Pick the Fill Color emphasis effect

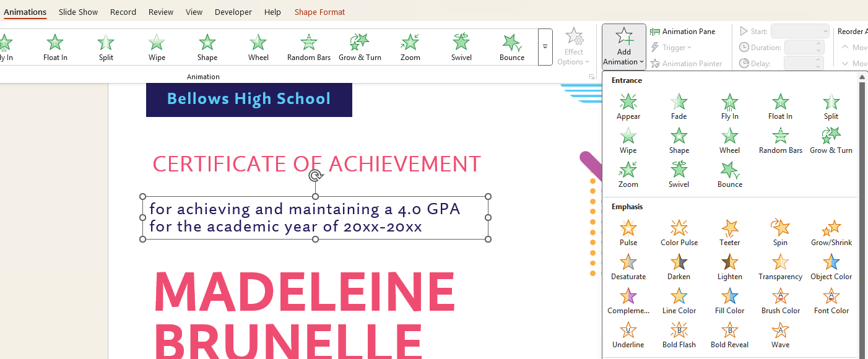pos(729,301)
